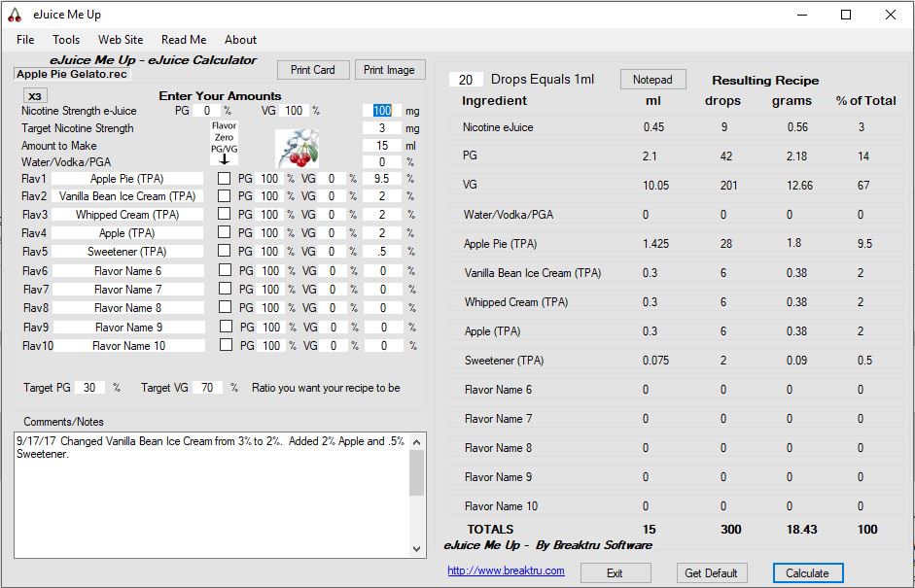
Task: Click the cherry app icon in title bar
Action: (x=15, y=15)
